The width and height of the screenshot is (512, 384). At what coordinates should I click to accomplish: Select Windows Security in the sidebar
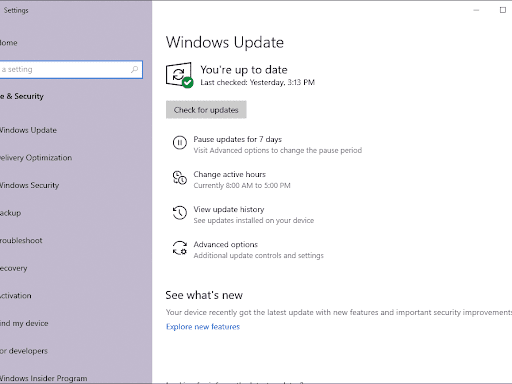tap(29, 185)
